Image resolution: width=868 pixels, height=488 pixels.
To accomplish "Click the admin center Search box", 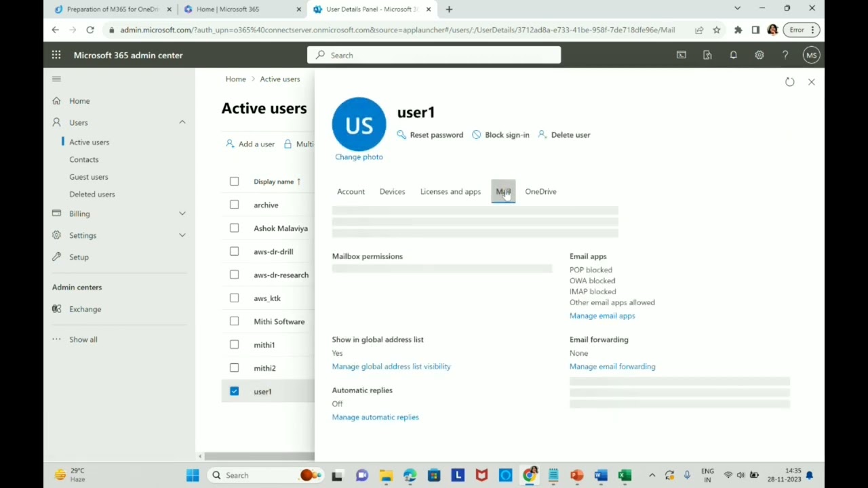I will coord(434,55).
